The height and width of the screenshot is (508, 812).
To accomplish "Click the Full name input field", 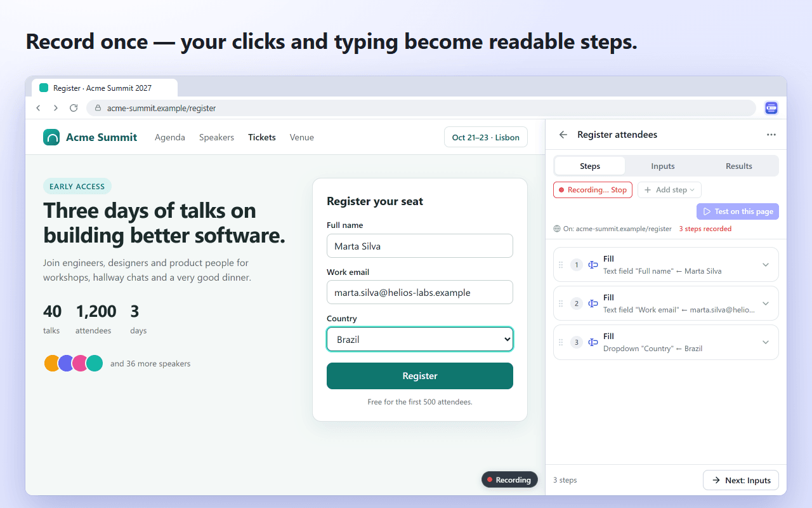I will tap(420, 246).
